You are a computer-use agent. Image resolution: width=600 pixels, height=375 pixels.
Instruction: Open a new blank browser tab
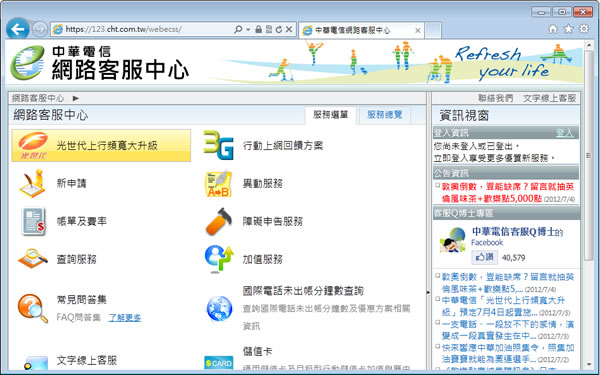[433, 30]
